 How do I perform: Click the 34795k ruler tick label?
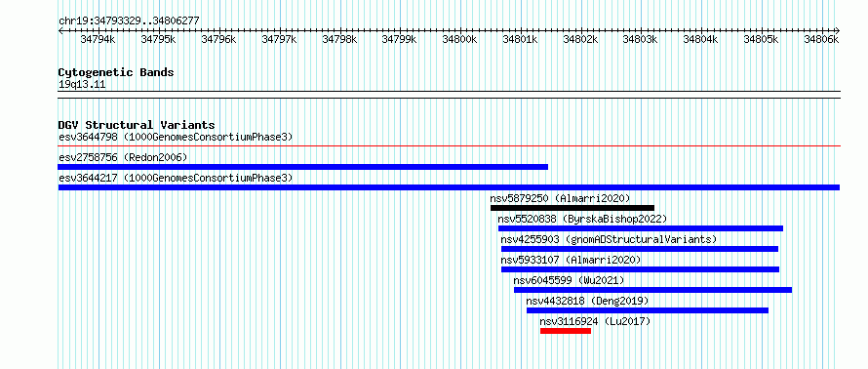pos(158,39)
